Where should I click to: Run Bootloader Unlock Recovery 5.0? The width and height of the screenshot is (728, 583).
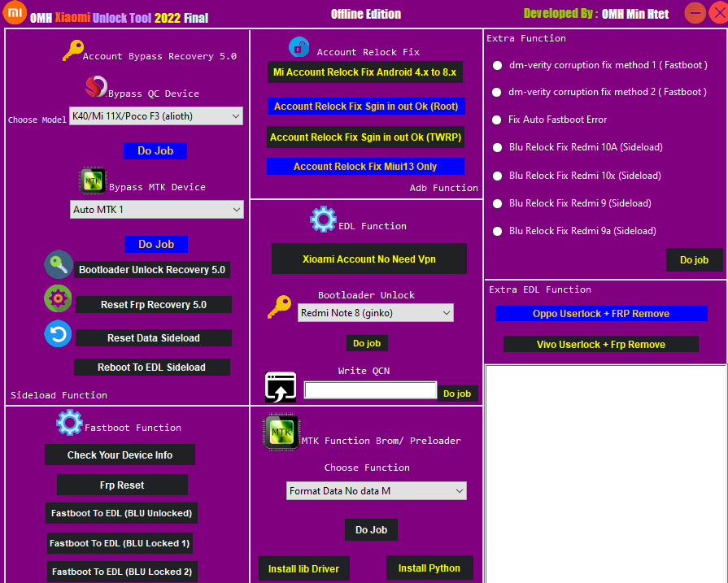point(152,270)
